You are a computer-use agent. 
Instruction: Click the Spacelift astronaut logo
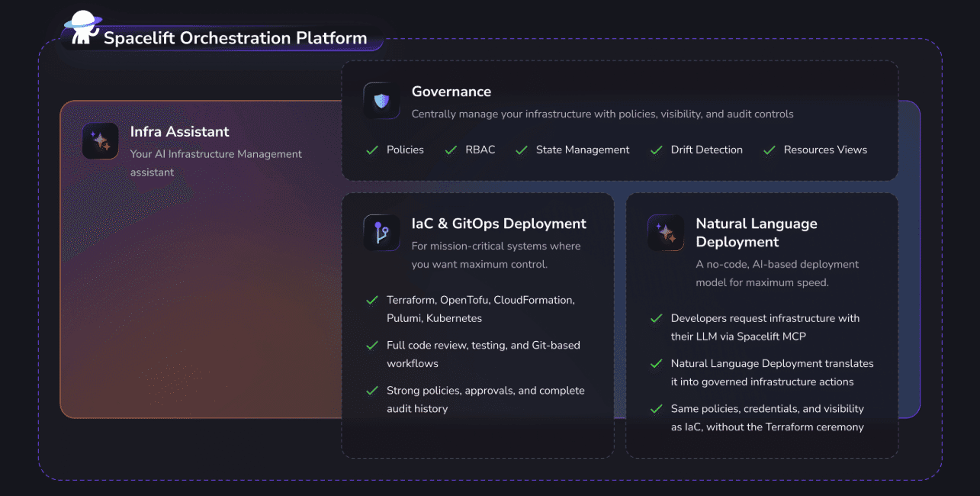tap(82, 29)
